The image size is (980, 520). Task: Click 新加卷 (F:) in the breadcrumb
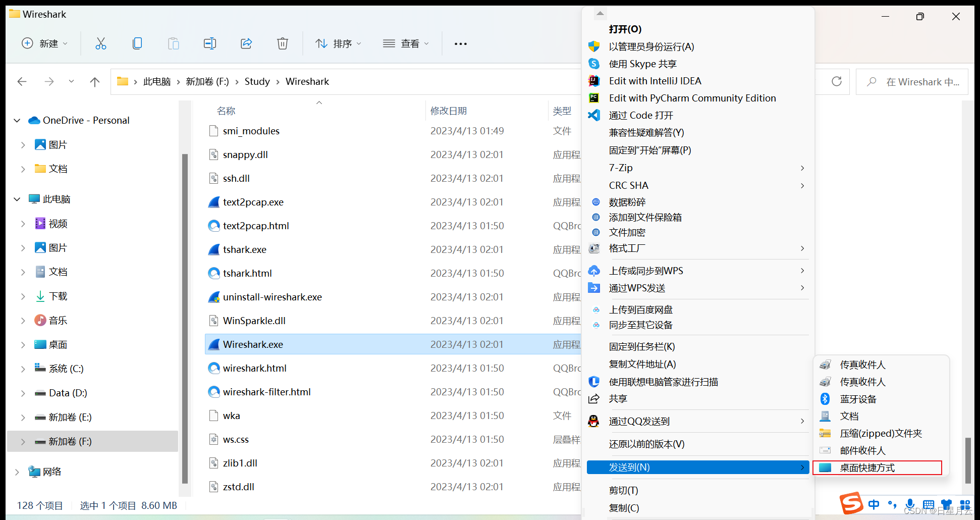click(207, 81)
